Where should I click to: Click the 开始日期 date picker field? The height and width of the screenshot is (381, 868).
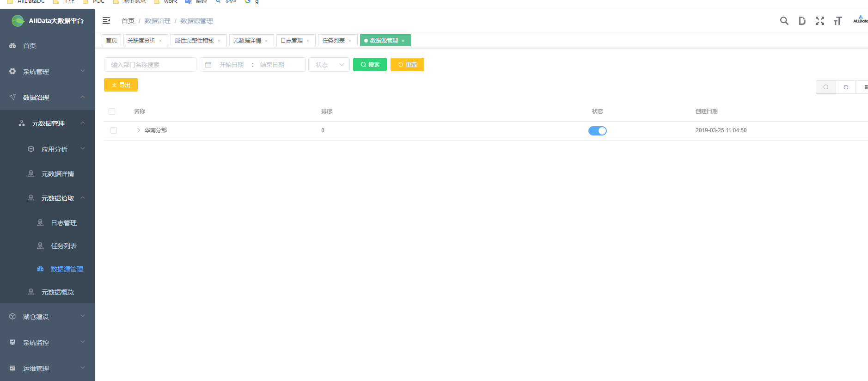click(x=231, y=65)
